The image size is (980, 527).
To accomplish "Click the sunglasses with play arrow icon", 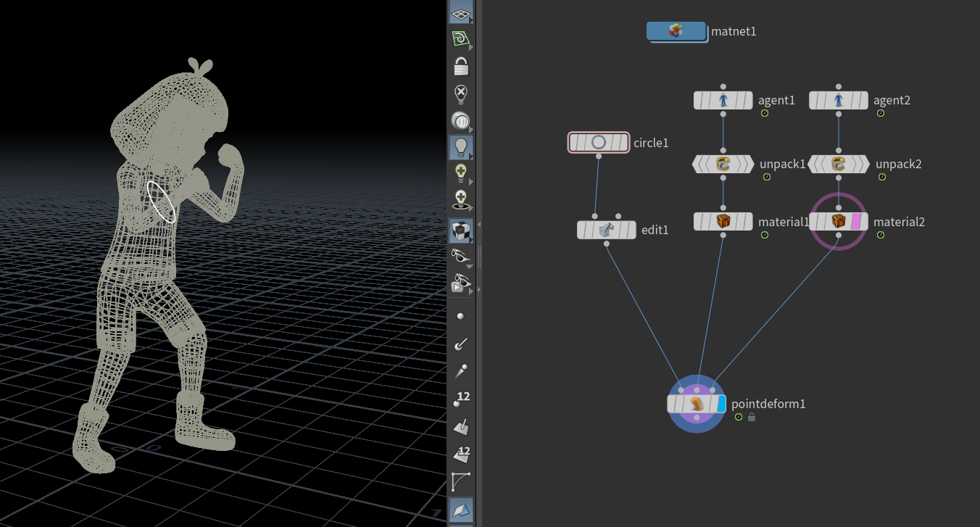I will coord(461,283).
